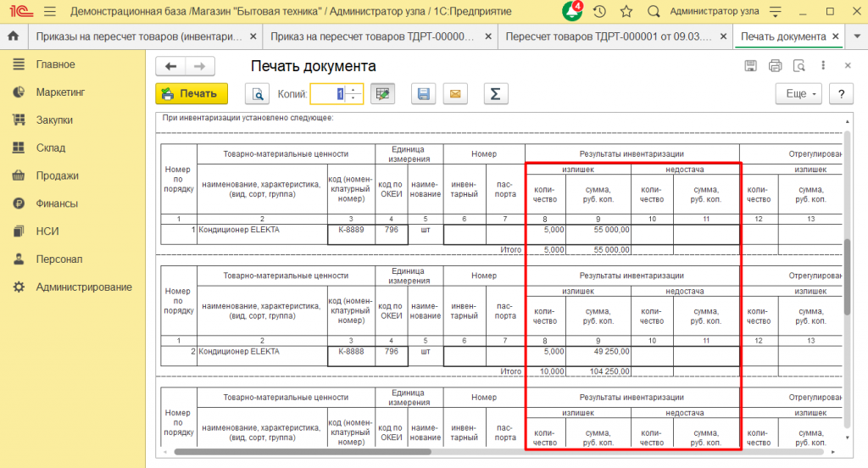Switch to Пересчет товаров ТДРТ-000001 tab
This screenshot has width=868, height=468.
pos(609,36)
